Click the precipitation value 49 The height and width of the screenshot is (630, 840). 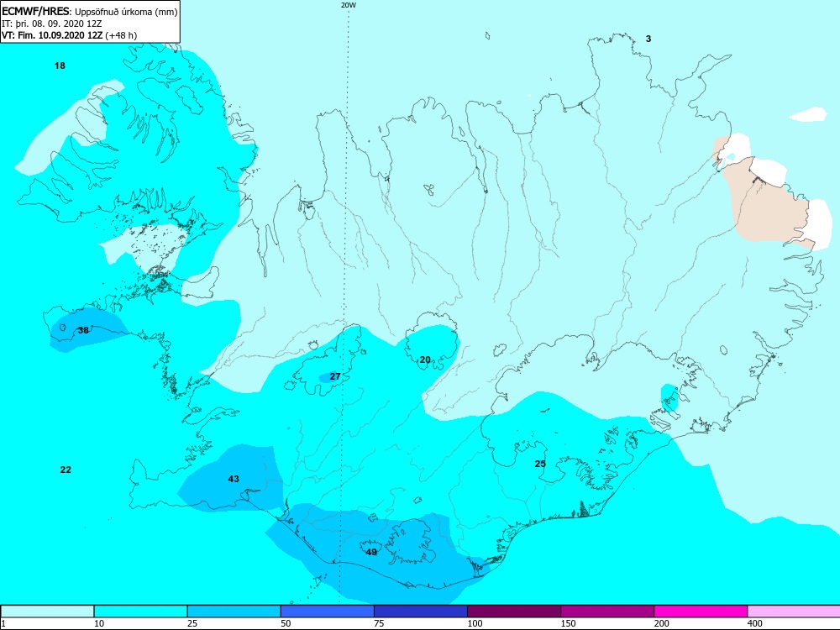371,552
